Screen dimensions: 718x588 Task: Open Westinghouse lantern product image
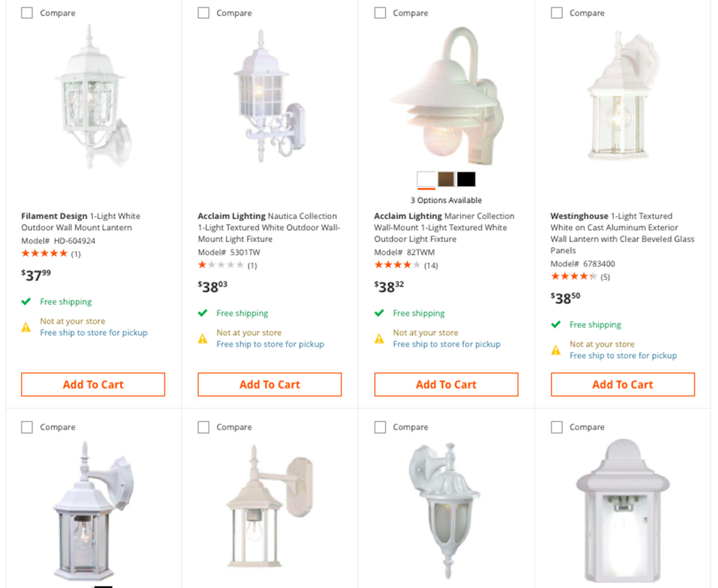click(x=623, y=95)
